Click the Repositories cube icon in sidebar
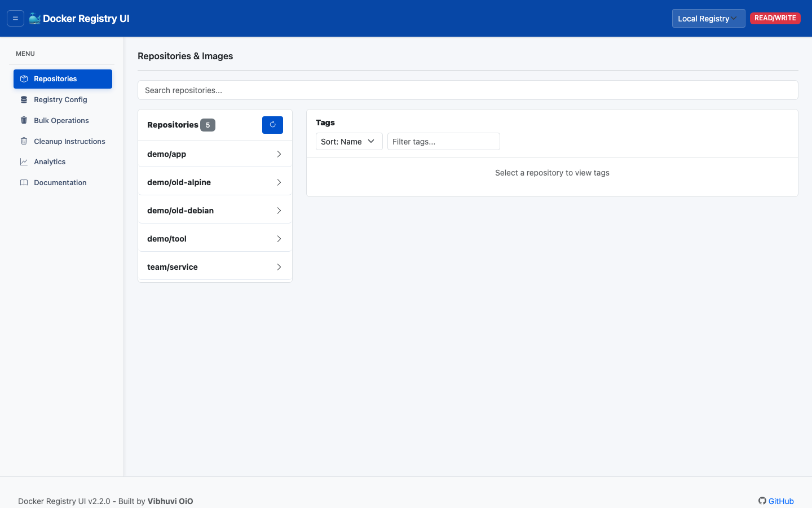The width and height of the screenshot is (812, 508). tap(24, 79)
